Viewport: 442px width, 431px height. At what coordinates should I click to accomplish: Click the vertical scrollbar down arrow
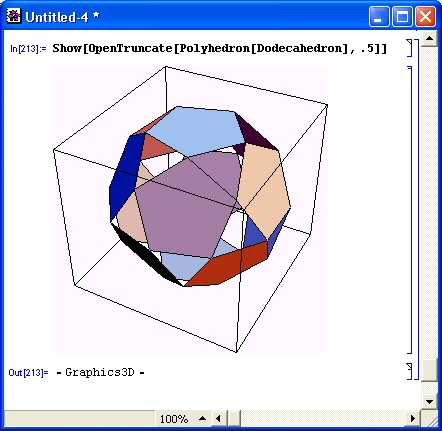pos(429,401)
